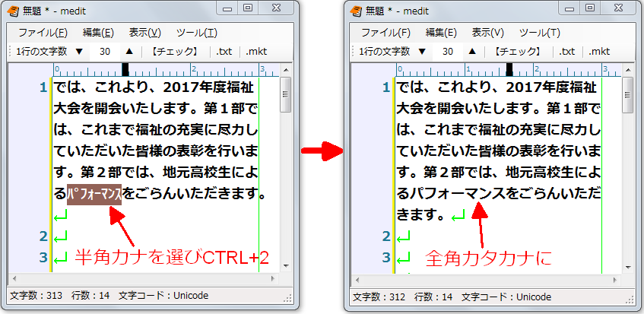Increase characters per line in right window
The width and height of the screenshot is (644, 314).
tap(472, 51)
